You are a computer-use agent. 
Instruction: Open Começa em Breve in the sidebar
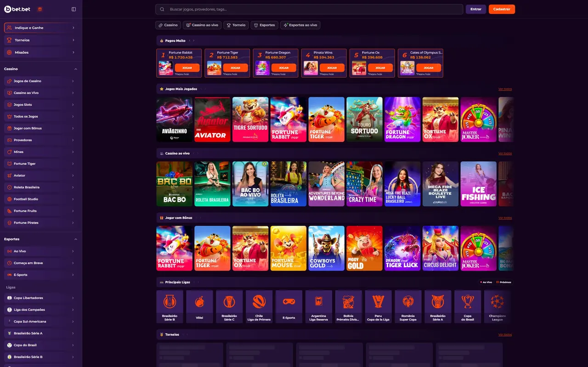point(41,263)
